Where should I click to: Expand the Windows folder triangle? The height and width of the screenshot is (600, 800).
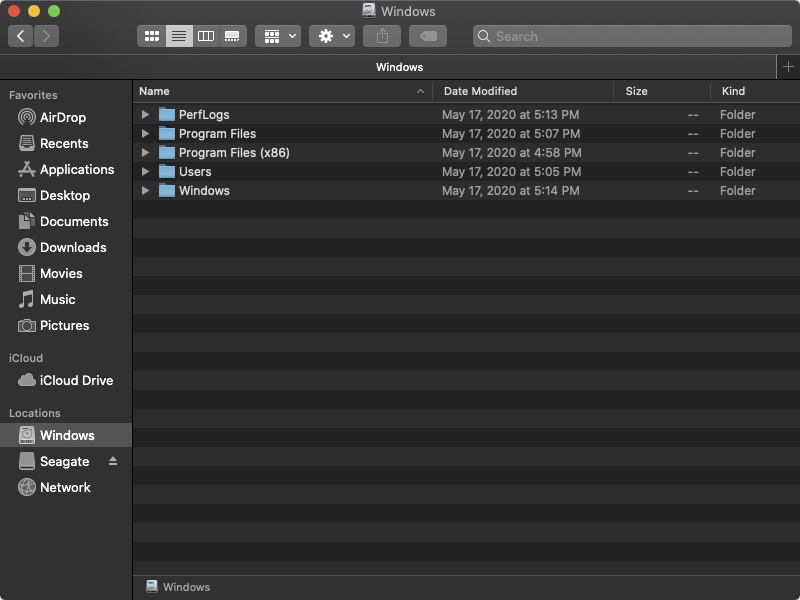[145, 191]
